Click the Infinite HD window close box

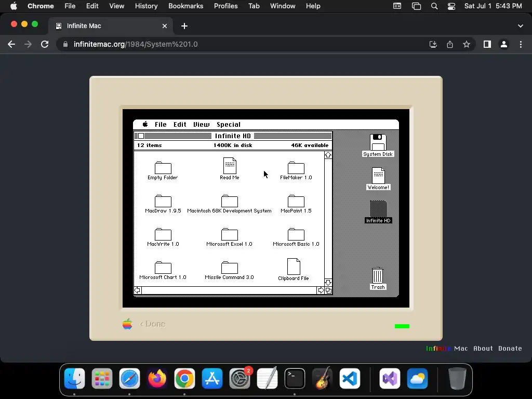click(x=141, y=136)
